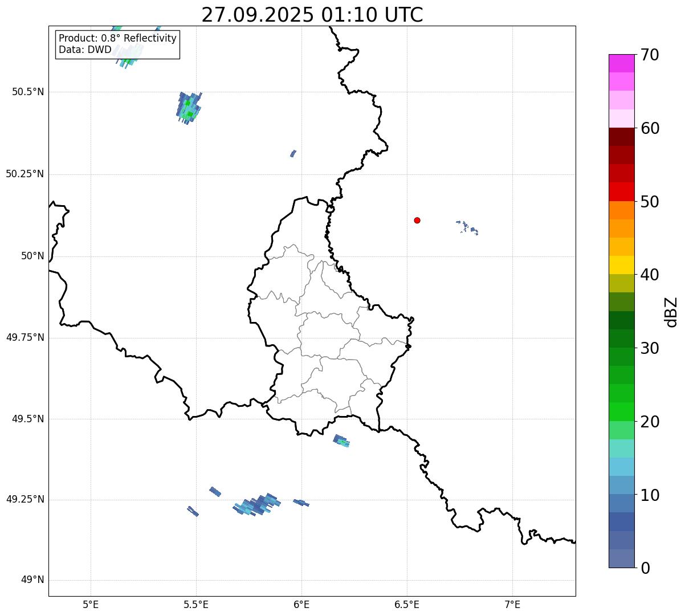Click the 50.25°N latitude label

coord(25,174)
